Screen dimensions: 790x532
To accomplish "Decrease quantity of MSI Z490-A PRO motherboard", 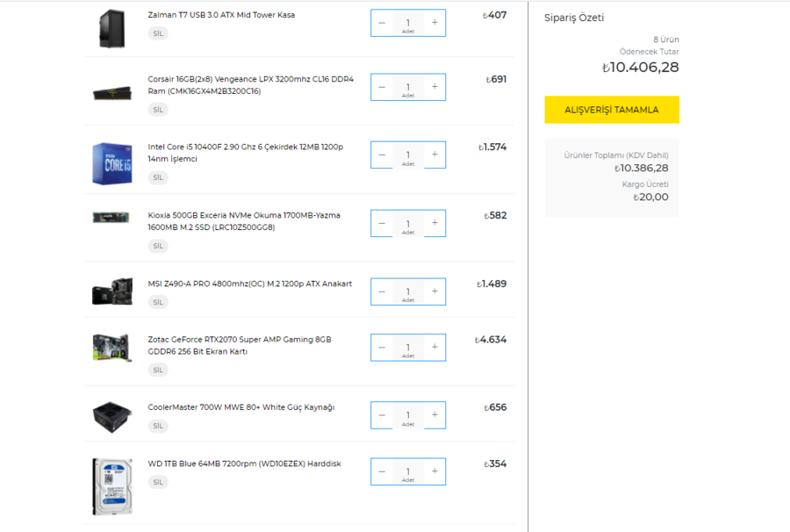I will point(382,291).
